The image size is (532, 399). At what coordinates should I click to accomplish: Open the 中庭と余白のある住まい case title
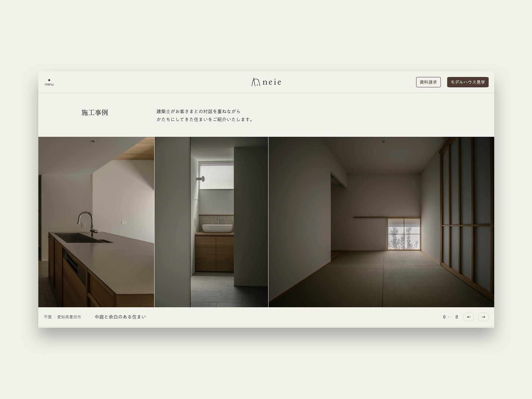(x=120, y=317)
